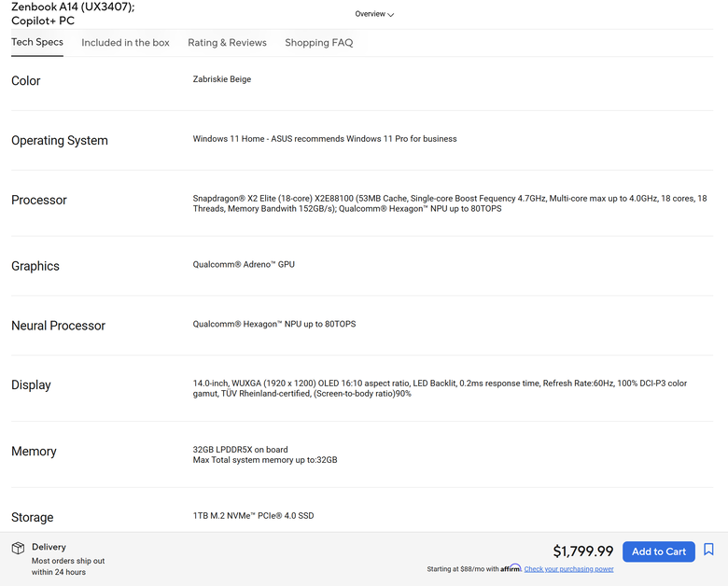This screenshot has height=586, width=728.
Task: Click the bookmark save icon
Action: pyautogui.click(x=708, y=550)
